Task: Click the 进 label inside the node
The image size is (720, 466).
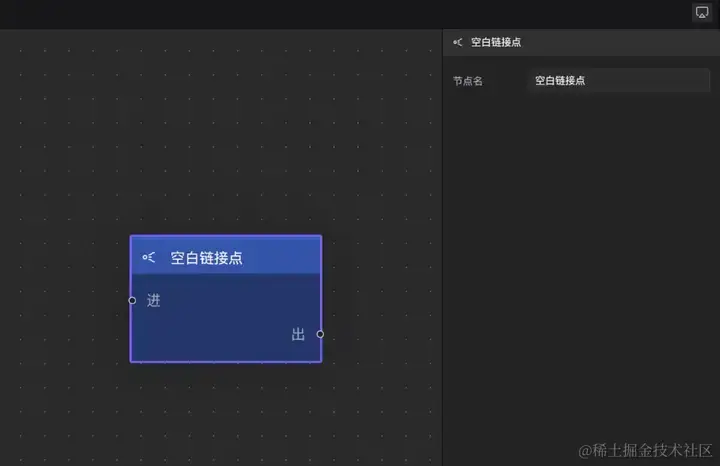Action: (x=153, y=300)
